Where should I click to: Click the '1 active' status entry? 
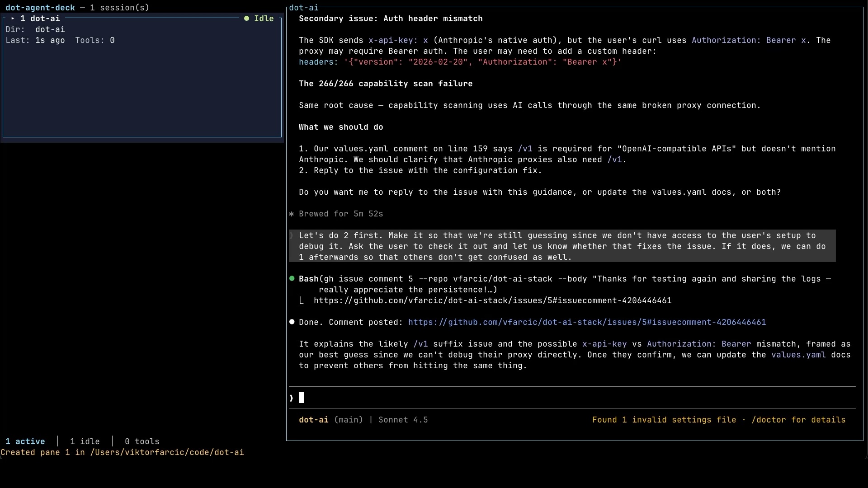[25, 441]
